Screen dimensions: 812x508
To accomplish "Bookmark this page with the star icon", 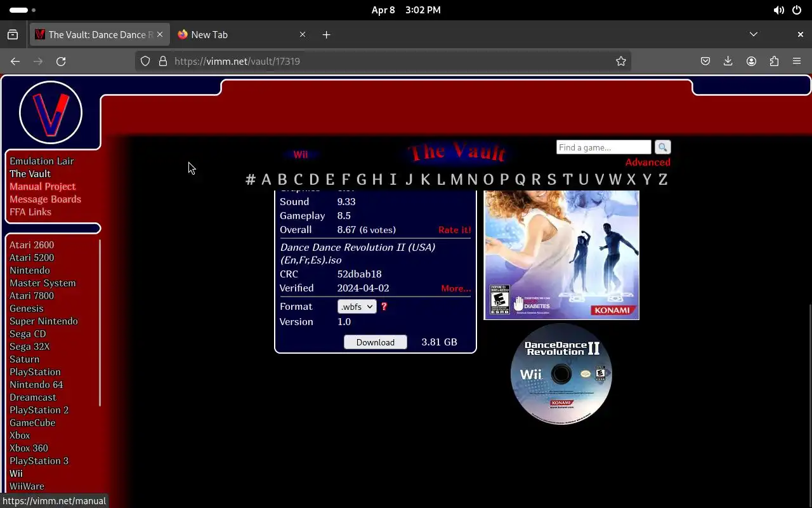I will click(x=621, y=61).
